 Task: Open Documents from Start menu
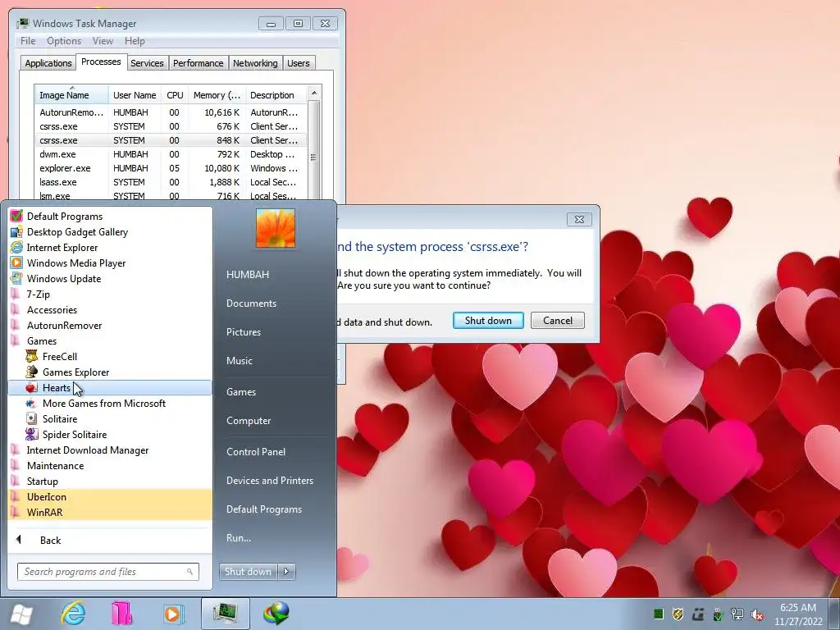[251, 304]
